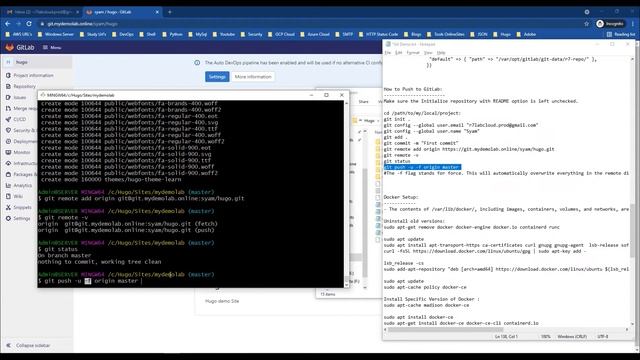
Task: Open the Security bookmark folder
Action: 251,35
